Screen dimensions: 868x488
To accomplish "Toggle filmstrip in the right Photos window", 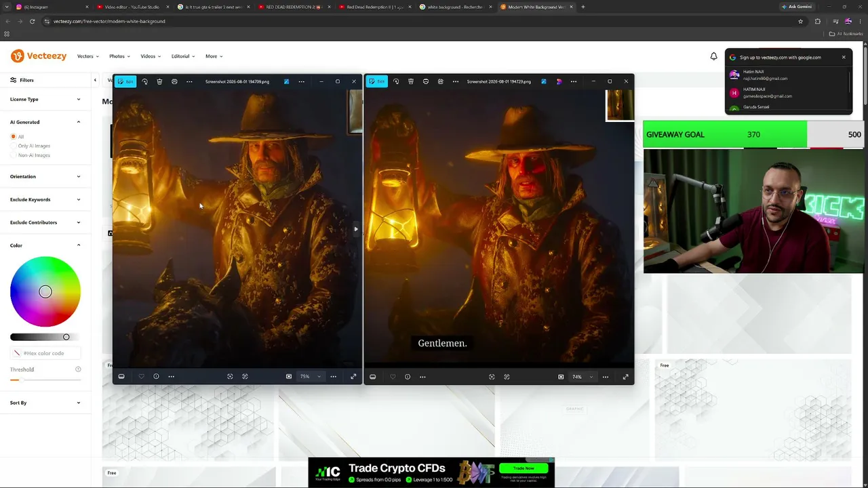I will point(372,377).
